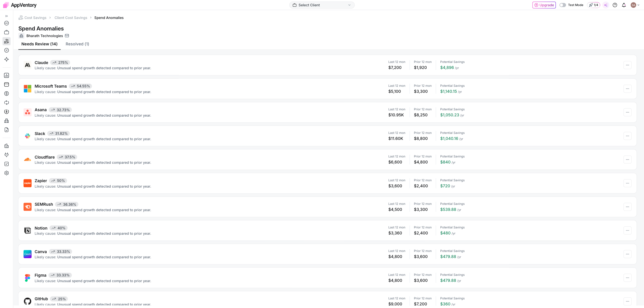Open help via the question-mark icon

(615, 5)
